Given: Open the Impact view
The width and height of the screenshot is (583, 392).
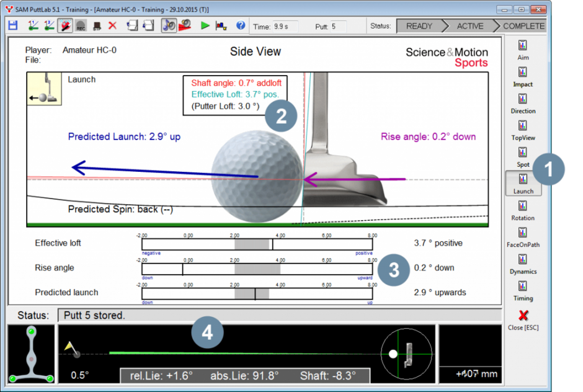Looking at the screenshot, I should coord(523,77).
